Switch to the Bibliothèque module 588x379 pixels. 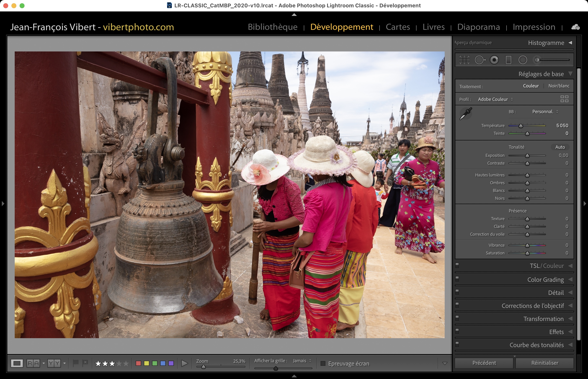272,27
